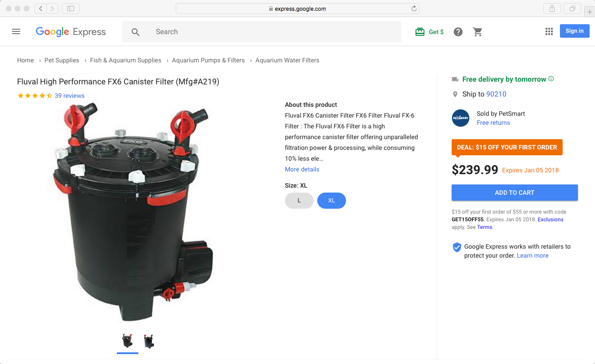
Task: Click the ADD TO CART button
Action: click(x=515, y=193)
